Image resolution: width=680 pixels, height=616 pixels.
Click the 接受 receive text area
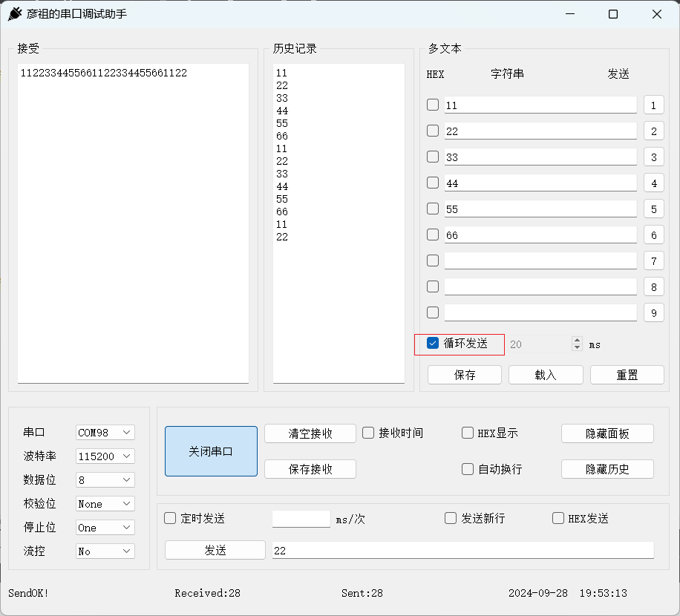point(133,223)
